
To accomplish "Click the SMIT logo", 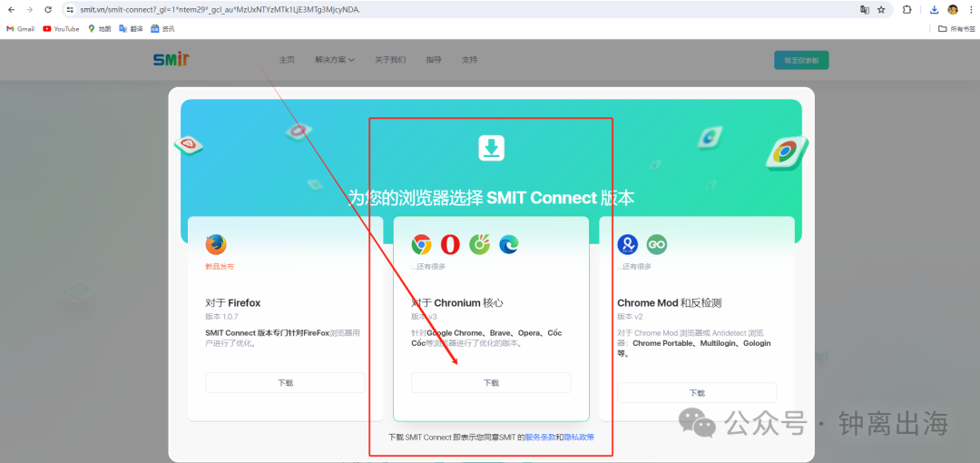I will click(171, 59).
